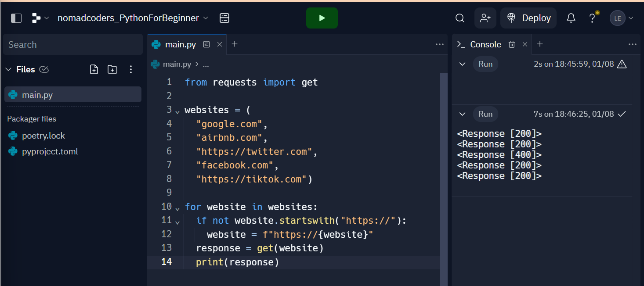The image size is (644, 286).
Task: Click main.py in the breadcrumb
Action: tap(177, 64)
